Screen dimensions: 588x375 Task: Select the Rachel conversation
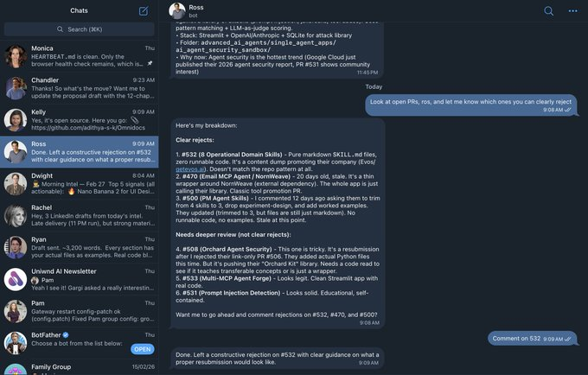click(x=80, y=215)
